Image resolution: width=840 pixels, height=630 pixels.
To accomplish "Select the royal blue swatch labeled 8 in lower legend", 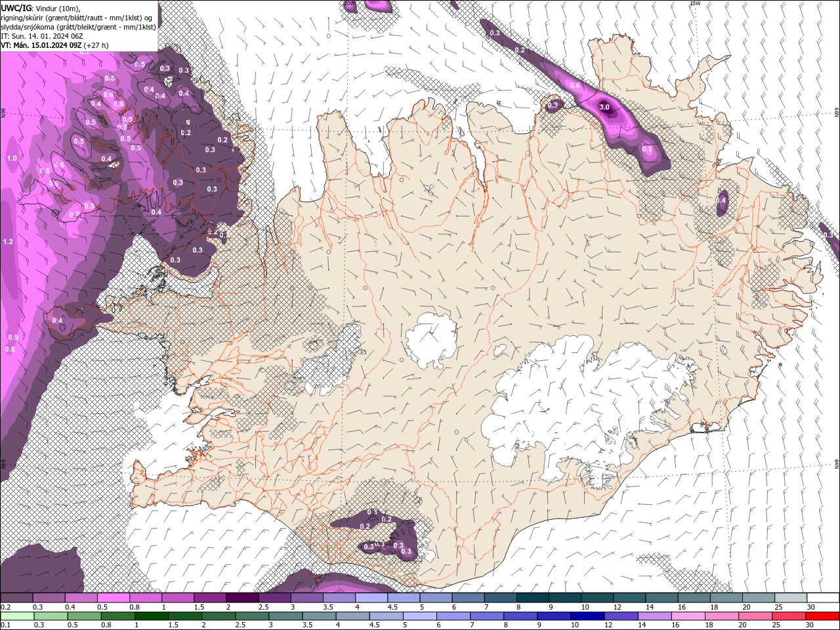I will [522, 616].
